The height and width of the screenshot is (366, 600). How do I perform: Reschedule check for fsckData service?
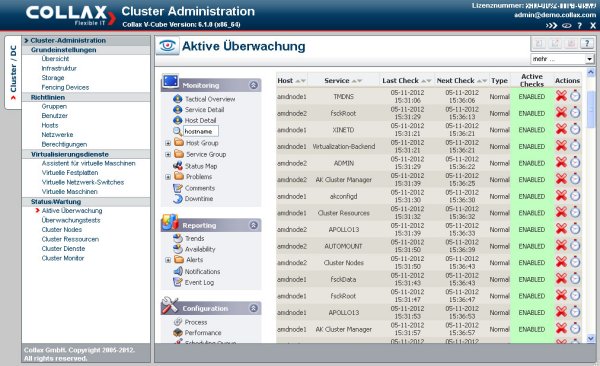[575, 279]
